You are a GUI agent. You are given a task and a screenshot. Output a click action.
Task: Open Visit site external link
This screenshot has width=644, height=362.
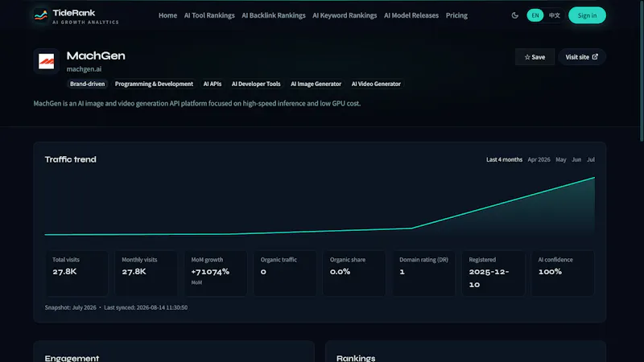click(581, 57)
